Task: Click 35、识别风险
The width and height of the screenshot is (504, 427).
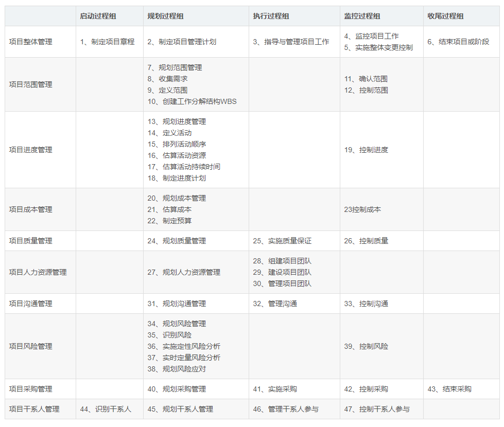Action: [x=170, y=335]
